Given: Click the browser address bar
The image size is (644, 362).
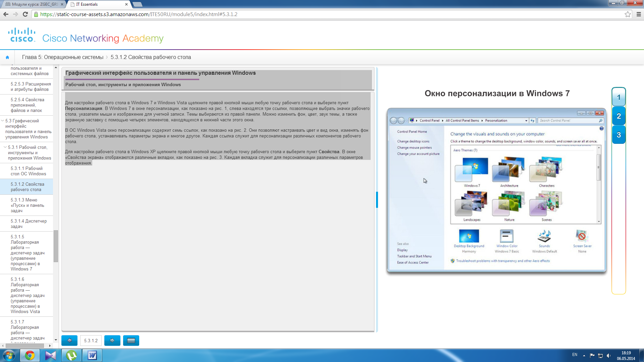Looking at the screenshot, I should (x=329, y=14).
